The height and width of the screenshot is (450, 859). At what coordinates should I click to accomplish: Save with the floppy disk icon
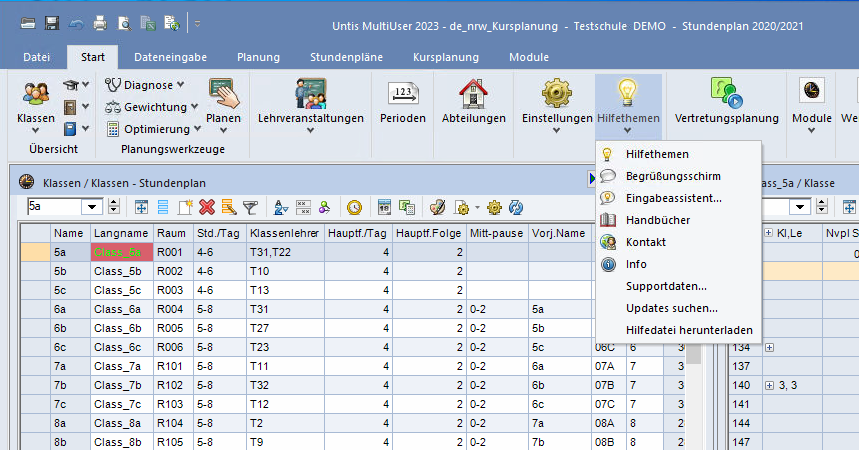click(52, 23)
